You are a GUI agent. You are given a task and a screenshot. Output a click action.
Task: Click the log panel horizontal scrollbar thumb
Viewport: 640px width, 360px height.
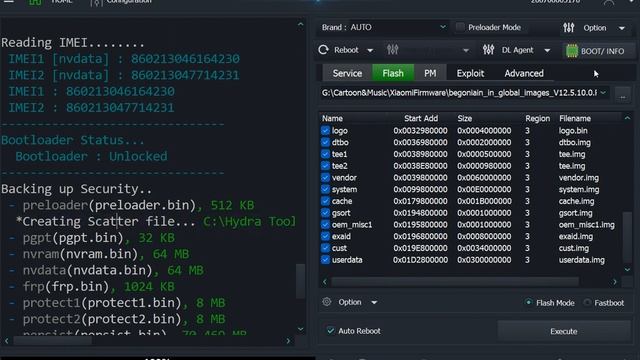point(53,340)
